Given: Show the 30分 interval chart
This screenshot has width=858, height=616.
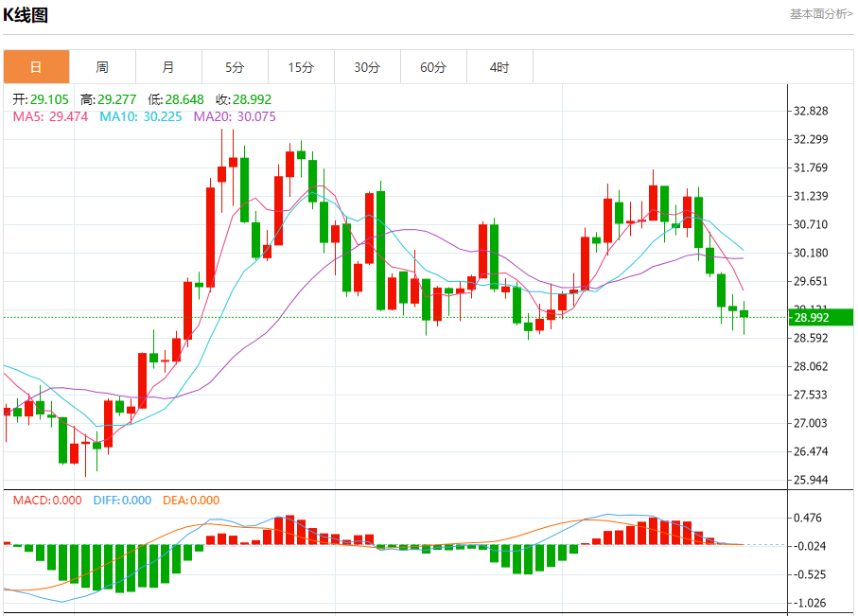Looking at the screenshot, I should pyautogui.click(x=367, y=67).
